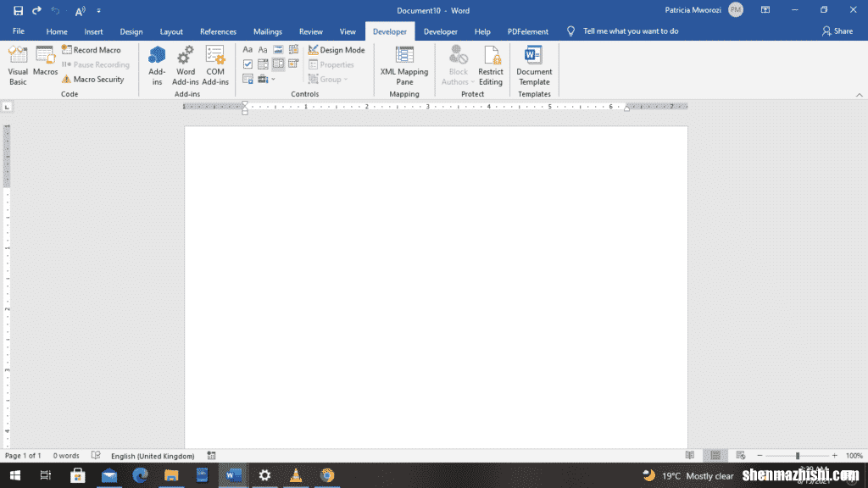
Task: Switch to the View tab
Action: [348, 31]
